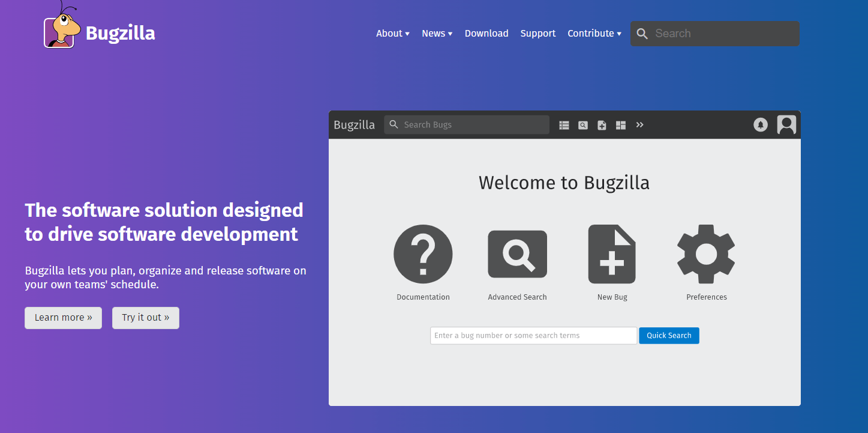Screen dimensions: 868x433
Task: Click the new bug toolbar icon
Action: pyautogui.click(x=602, y=125)
